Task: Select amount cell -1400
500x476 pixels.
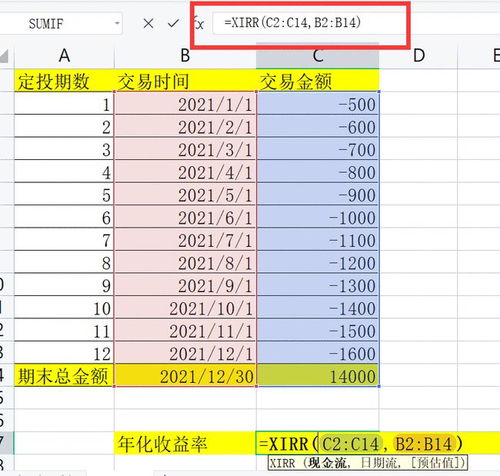Action: 318,308
